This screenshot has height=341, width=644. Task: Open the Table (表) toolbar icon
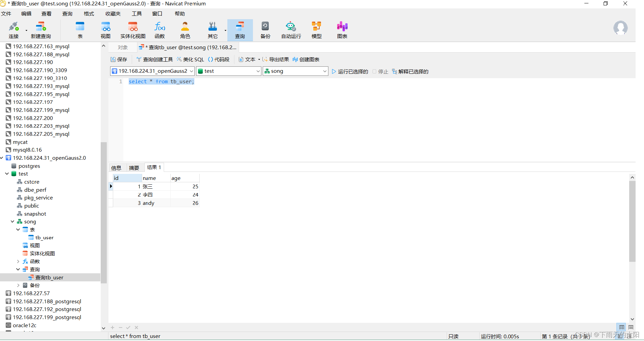[80, 30]
